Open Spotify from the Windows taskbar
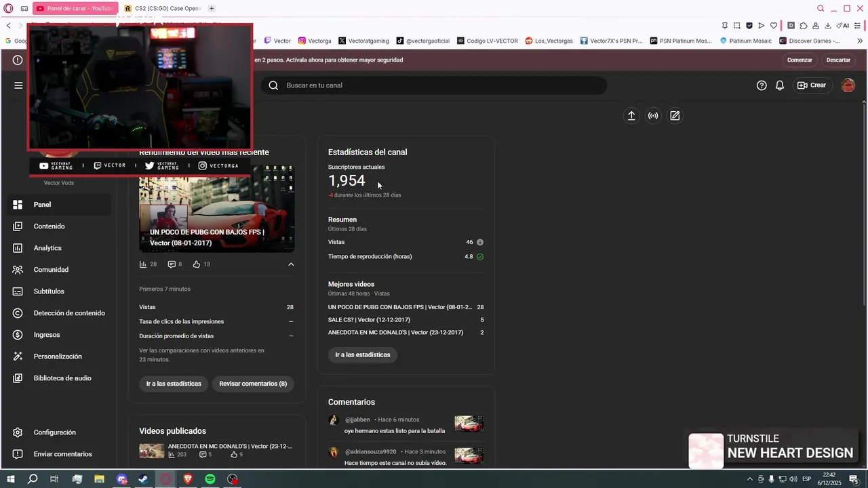This screenshot has height=488, width=868. 210,479
